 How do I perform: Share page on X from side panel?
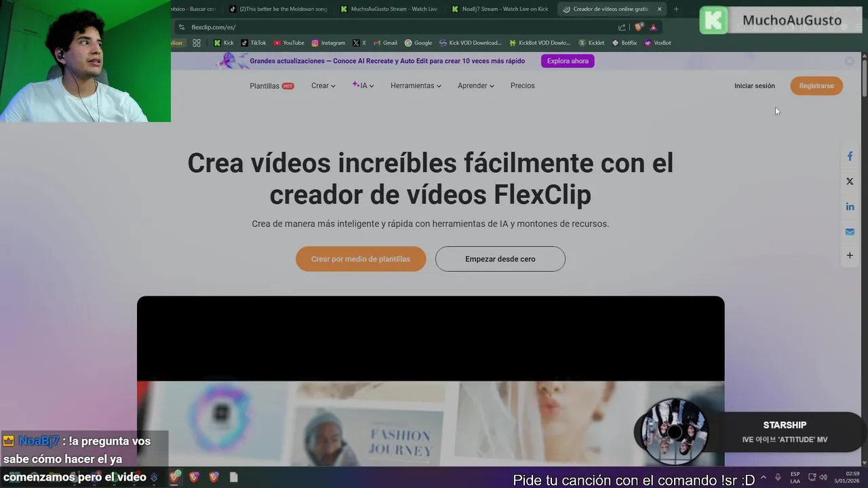coord(850,181)
